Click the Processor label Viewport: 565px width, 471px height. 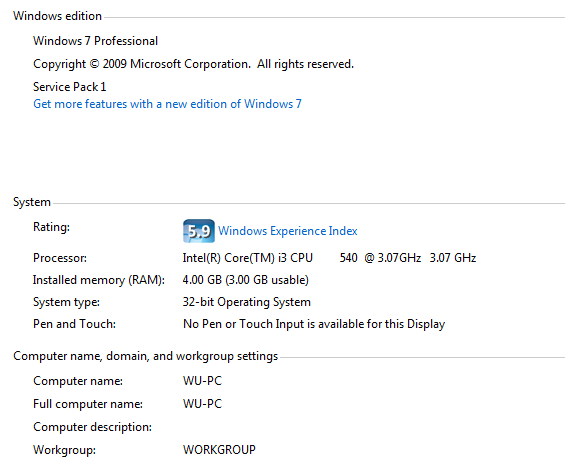pos(60,258)
